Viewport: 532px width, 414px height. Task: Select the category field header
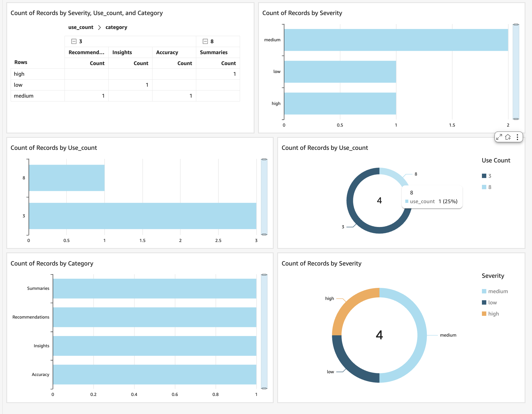point(116,27)
